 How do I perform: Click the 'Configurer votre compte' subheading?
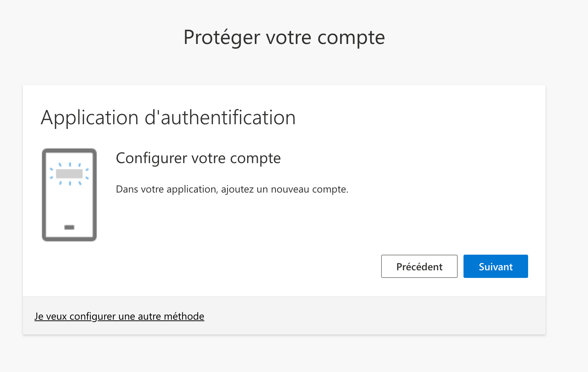(198, 158)
